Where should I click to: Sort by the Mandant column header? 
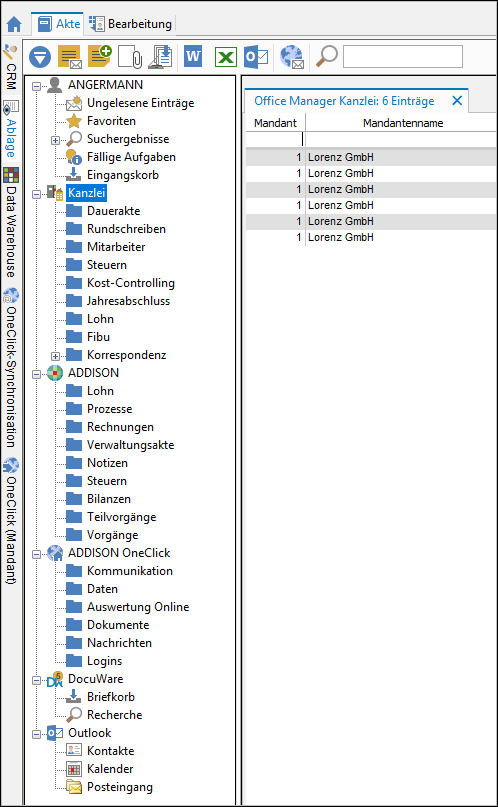pyautogui.click(x=275, y=123)
